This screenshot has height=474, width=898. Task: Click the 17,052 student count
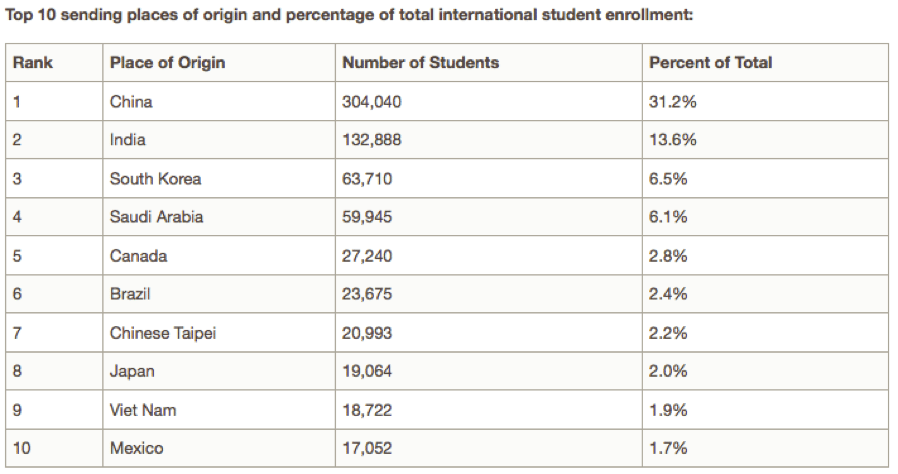pyautogui.click(x=368, y=448)
